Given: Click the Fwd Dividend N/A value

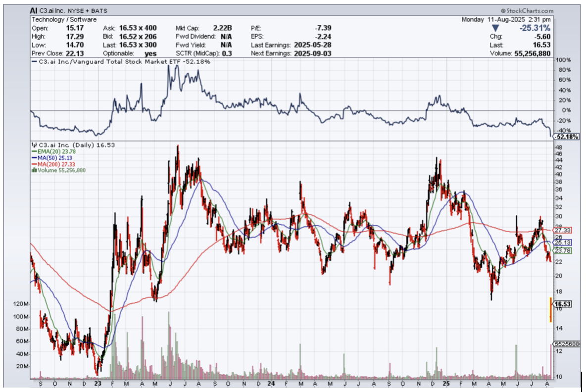Looking at the screenshot, I should tap(226, 37).
